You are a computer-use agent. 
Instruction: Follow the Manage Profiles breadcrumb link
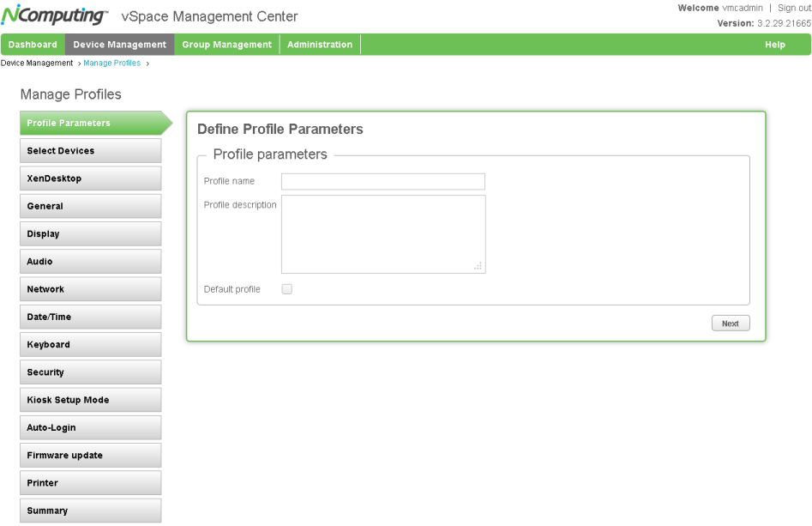click(111, 63)
